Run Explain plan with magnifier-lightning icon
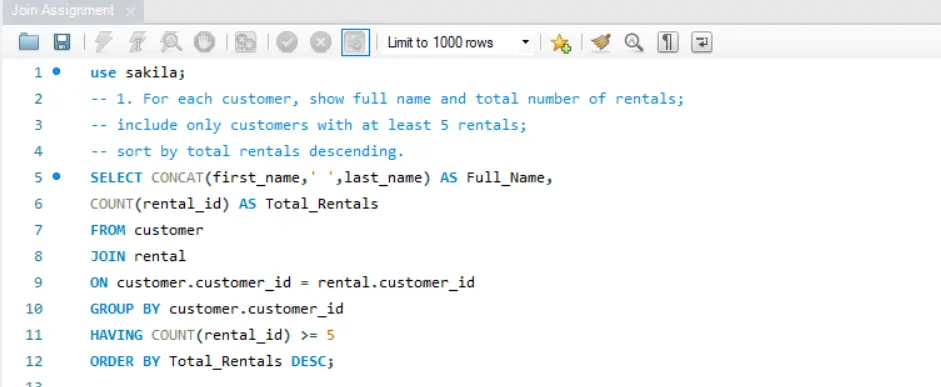The height and width of the screenshot is (387, 941). (171, 42)
